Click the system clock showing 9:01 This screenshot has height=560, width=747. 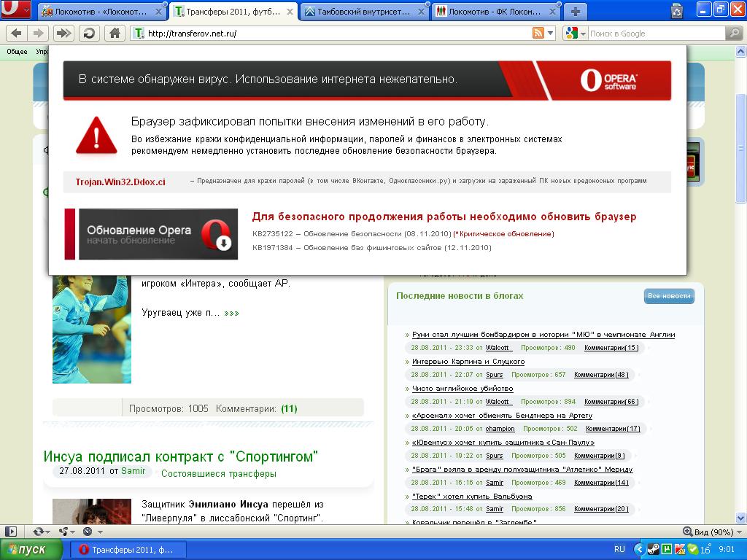click(727, 549)
